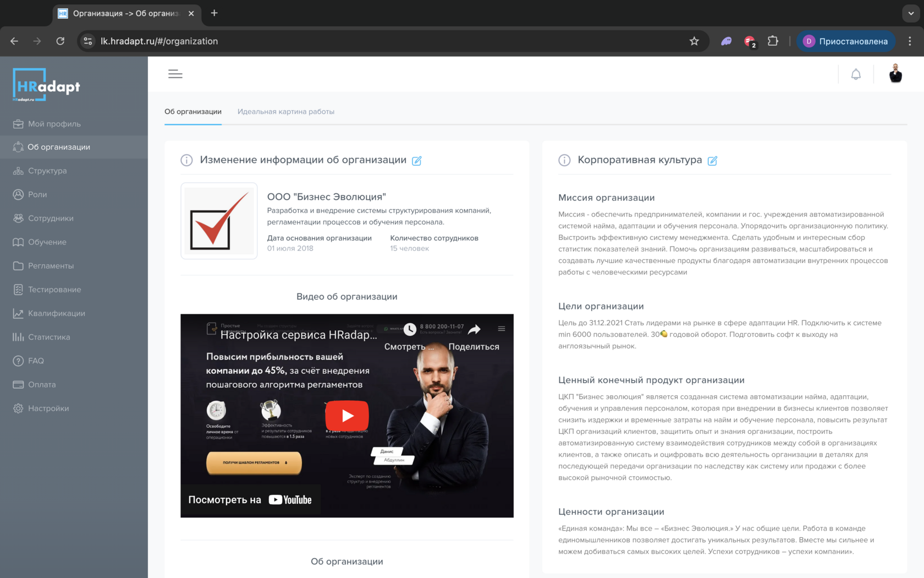This screenshot has height=578, width=924.
Task: Open notifications bell icon
Action: pyautogui.click(x=856, y=74)
